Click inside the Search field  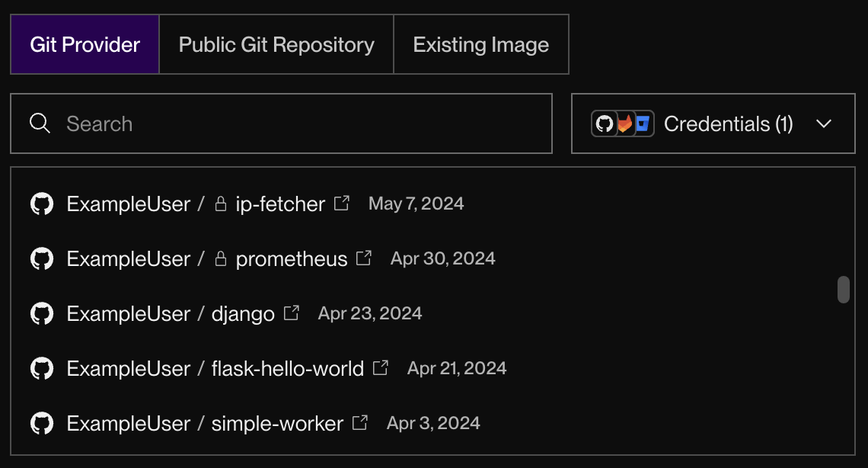coord(228,123)
